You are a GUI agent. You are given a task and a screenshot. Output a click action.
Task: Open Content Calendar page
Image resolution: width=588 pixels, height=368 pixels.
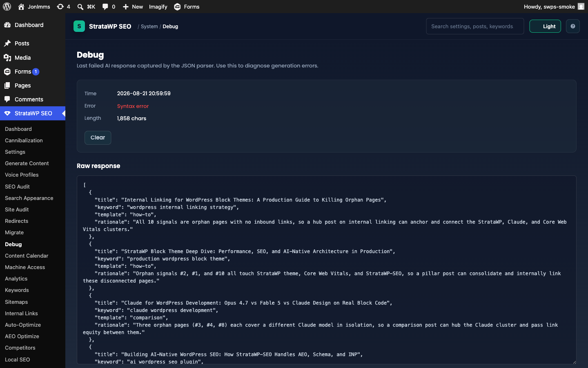[27, 256]
